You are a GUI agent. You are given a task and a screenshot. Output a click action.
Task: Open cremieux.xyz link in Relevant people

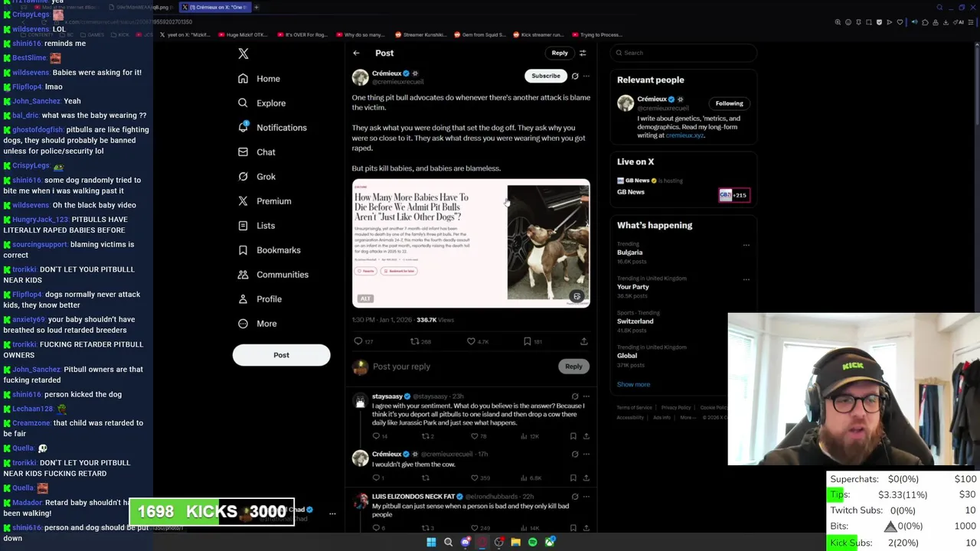(684, 135)
